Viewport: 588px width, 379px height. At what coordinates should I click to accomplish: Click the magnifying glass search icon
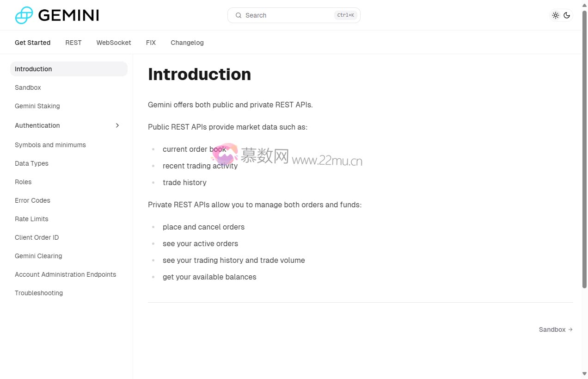click(x=239, y=15)
